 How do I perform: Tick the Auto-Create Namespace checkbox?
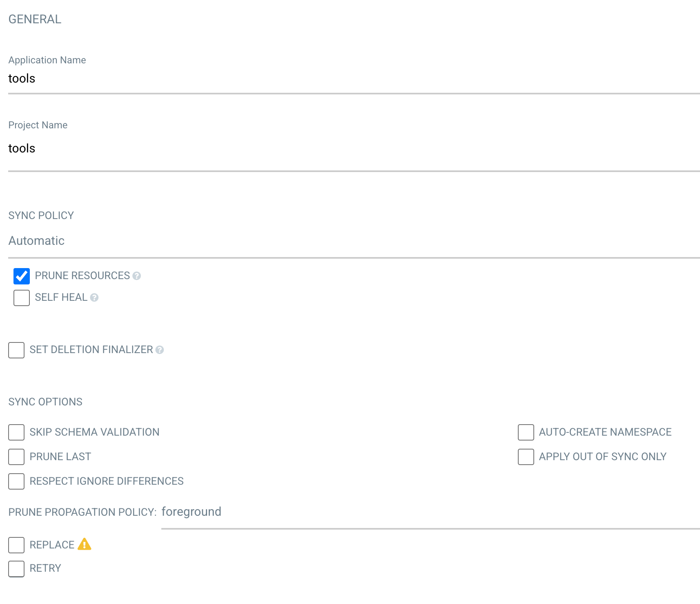(526, 432)
